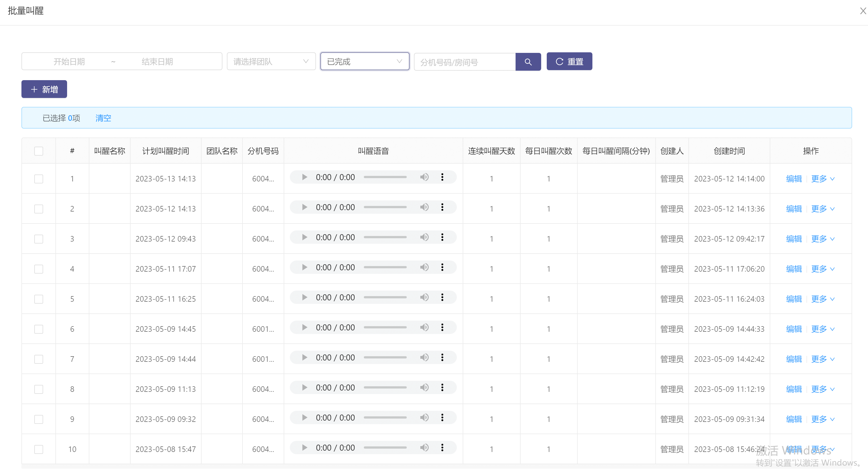Open audio options menu in row 1
Image resolution: width=868 pixels, height=472 pixels.
(x=442, y=177)
